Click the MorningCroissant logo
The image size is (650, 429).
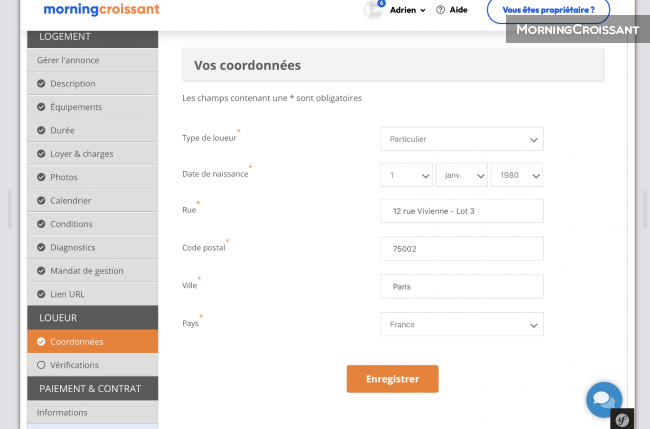pos(101,10)
